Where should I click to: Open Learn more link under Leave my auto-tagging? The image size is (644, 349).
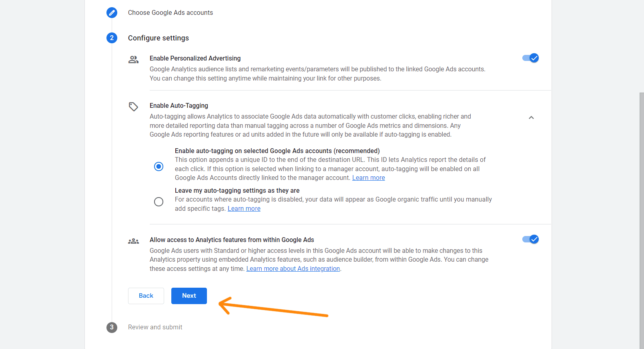pos(244,209)
